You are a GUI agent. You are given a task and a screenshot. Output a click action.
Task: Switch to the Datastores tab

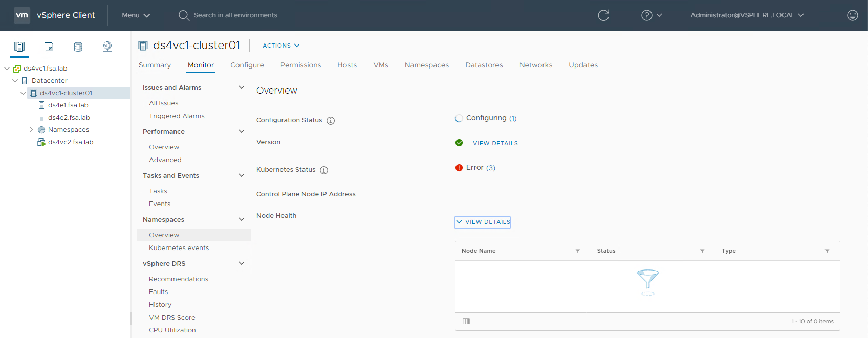pyautogui.click(x=484, y=65)
